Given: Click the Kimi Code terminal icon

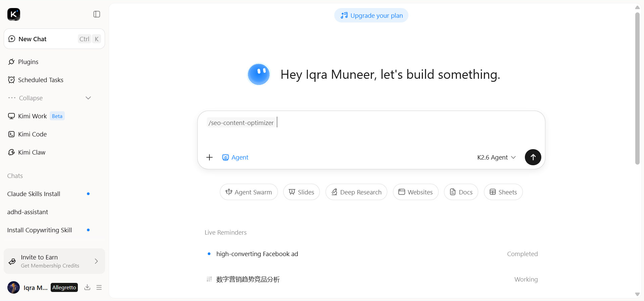Looking at the screenshot, I should tap(11, 134).
